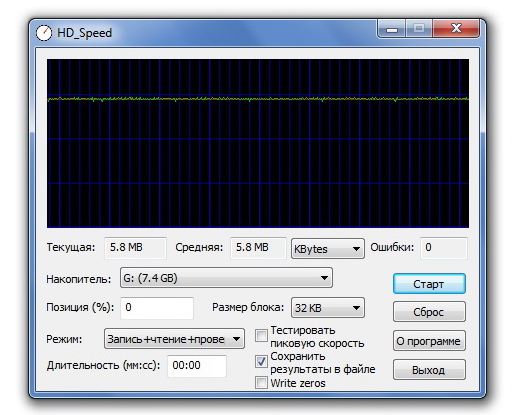Start the test with the Старт button
This screenshot has height=415, width=517.
click(429, 284)
